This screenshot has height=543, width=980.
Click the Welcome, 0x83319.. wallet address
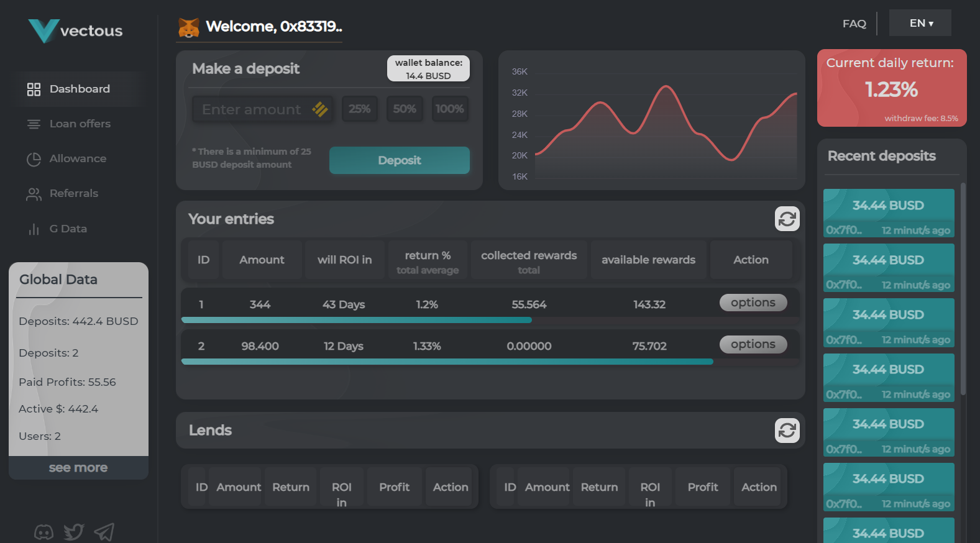point(274,27)
